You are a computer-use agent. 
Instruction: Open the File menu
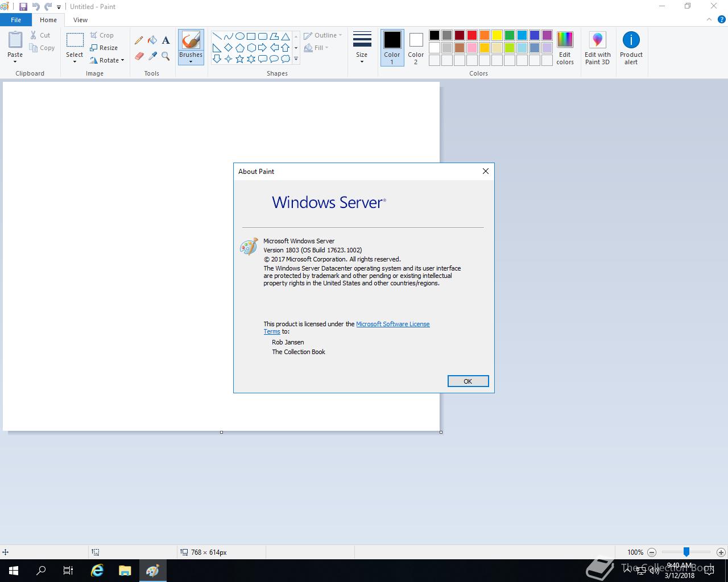[x=16, y=20]
